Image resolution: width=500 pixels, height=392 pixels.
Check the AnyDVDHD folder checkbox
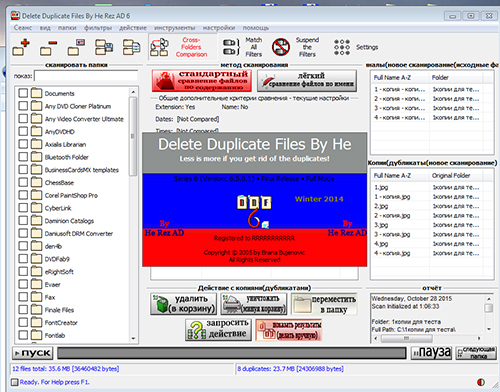[23, 131]
